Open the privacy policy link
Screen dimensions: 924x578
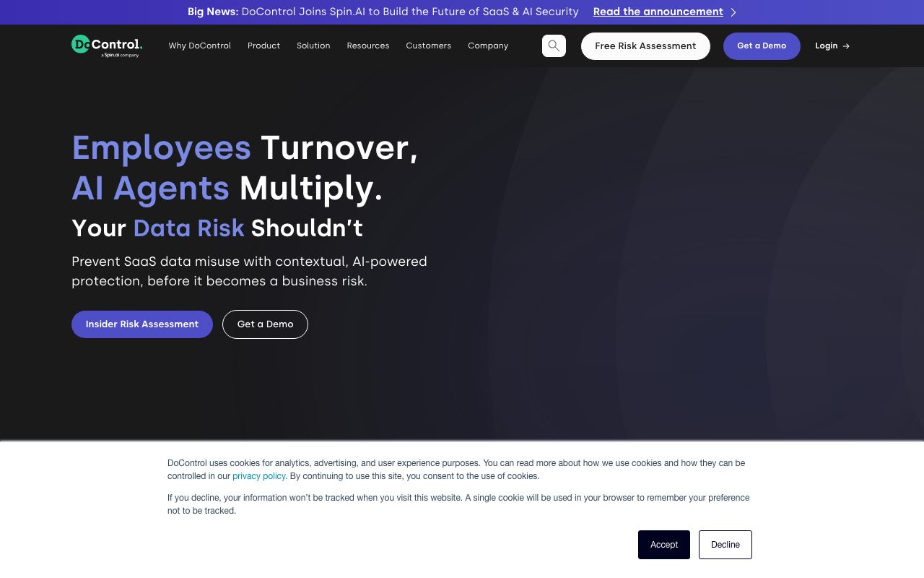click(259, 476)
